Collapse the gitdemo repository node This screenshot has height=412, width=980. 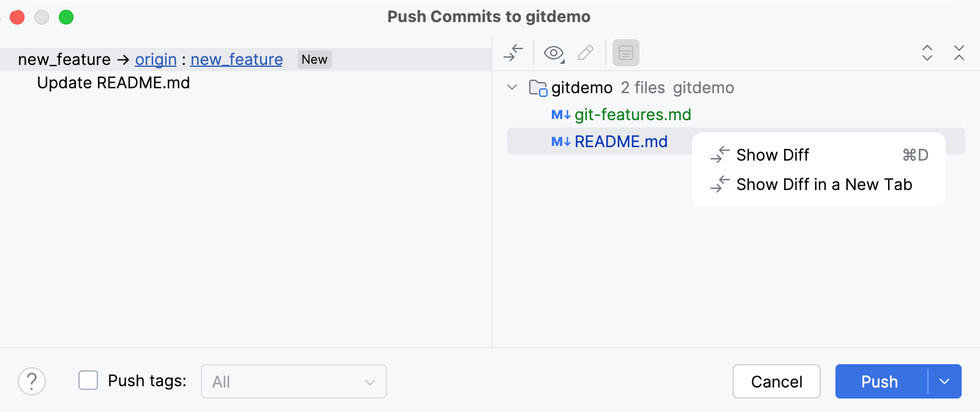512,87
